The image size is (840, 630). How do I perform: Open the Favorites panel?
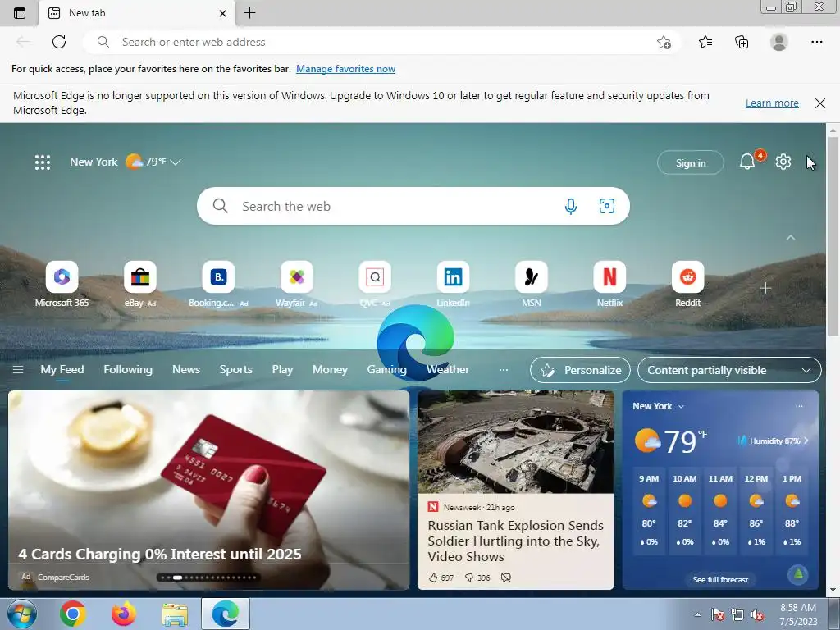tap(705, 42)
